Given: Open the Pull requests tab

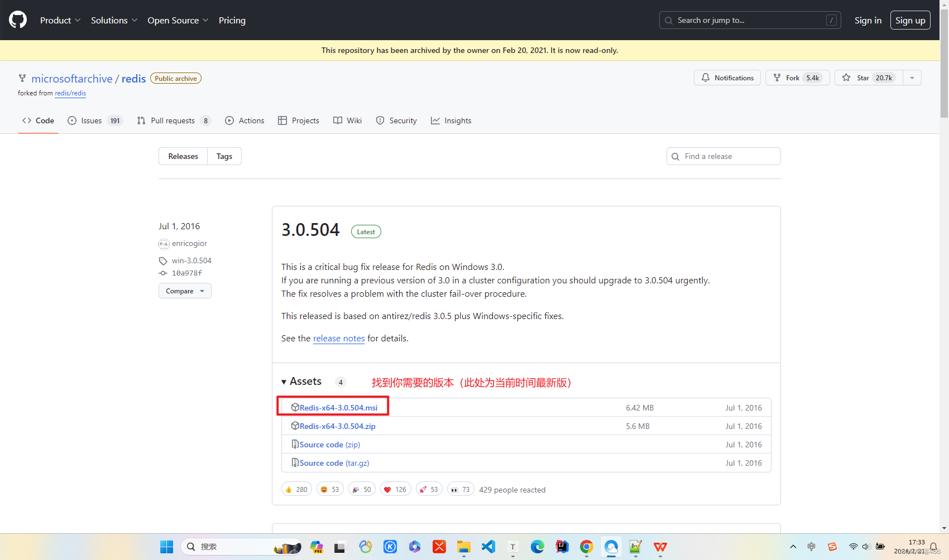Looking at the screenshot, I should (x=174, y=120).
